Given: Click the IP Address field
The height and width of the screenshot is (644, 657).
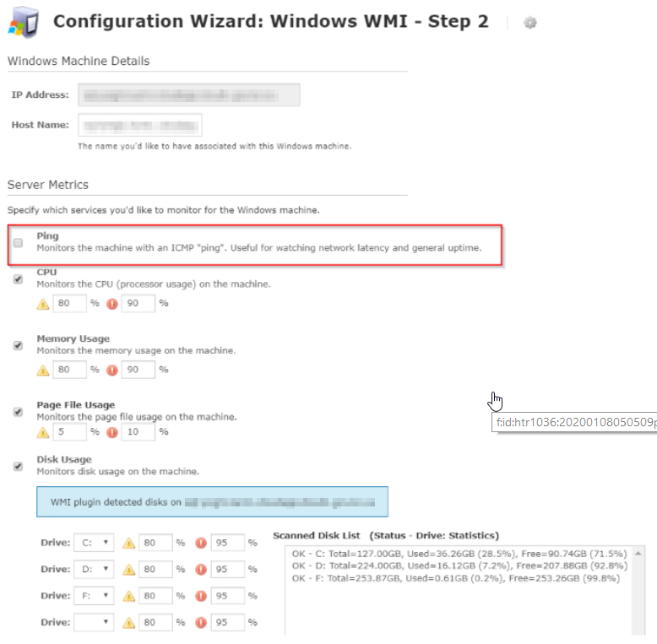Looking at the screenshot, I should click(x=189, y=95).
